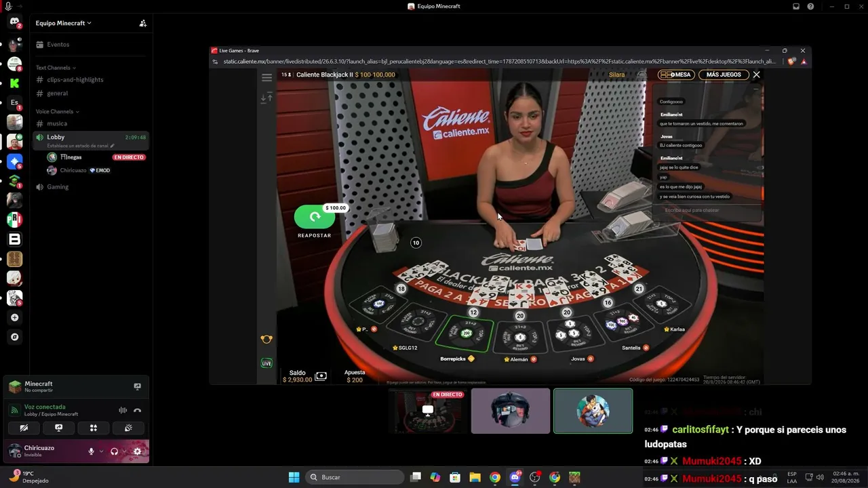This screenshot has height=488, width=868.
Task: Open Discord help icon in title bar
Action: tap(811, 6)
